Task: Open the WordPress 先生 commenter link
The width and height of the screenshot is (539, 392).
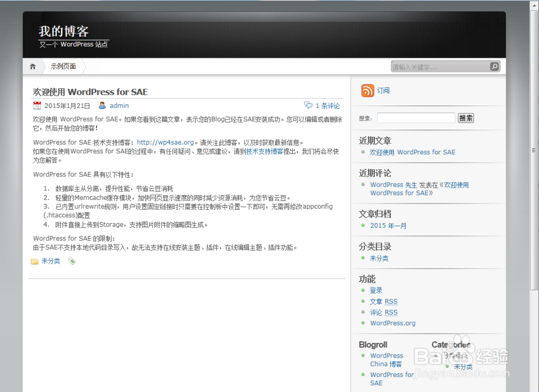Action: click(393, 184)
